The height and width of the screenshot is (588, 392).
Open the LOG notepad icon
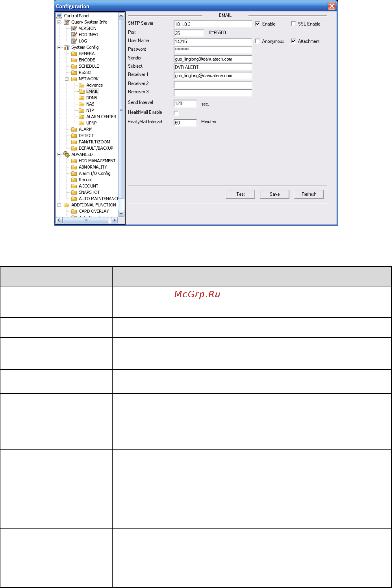[74, 41]
